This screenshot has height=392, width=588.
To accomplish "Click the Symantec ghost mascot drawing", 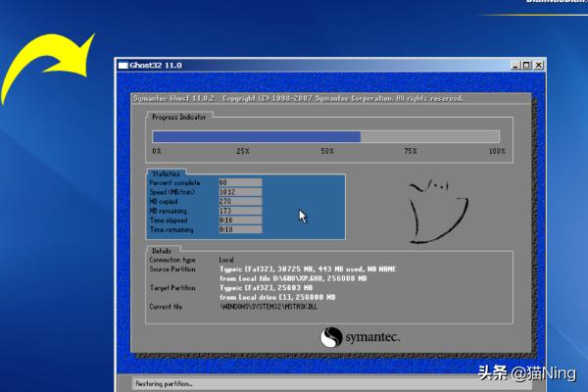I will click(x=438, y=211).
